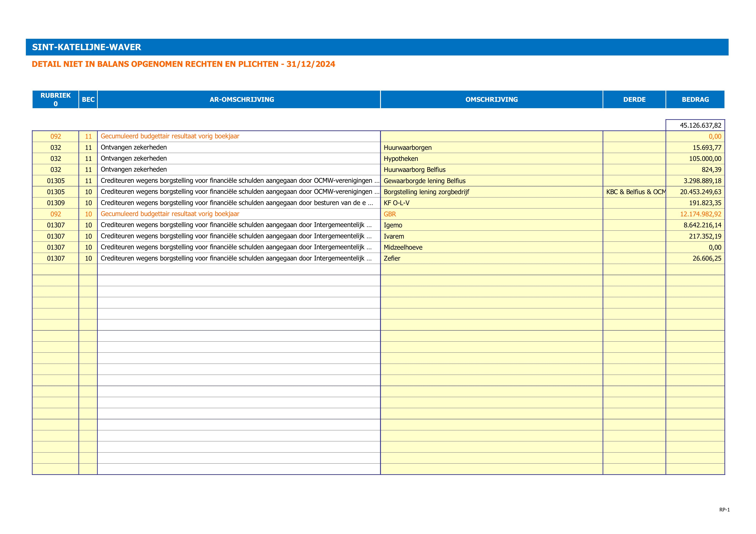The height and width of the screenshot is (534, 756).
Task: Select Huurwaarborgen description cell
Action: [x=492, y=148]
